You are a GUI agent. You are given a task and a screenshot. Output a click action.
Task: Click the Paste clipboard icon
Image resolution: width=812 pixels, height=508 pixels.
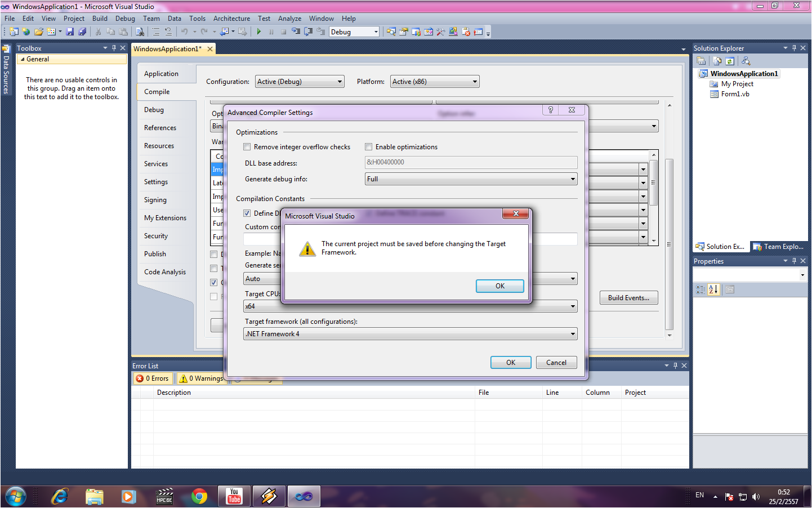(123, 32)
